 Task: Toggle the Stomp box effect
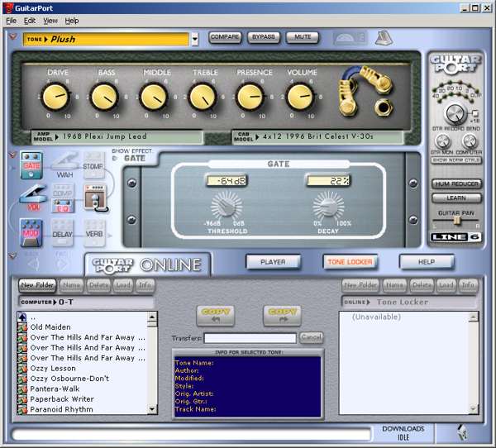pos(93,164)
